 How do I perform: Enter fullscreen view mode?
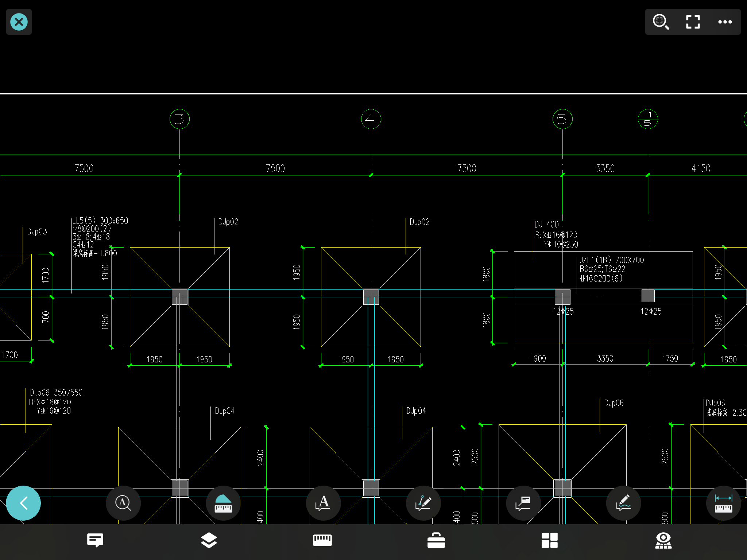[693, 22]
